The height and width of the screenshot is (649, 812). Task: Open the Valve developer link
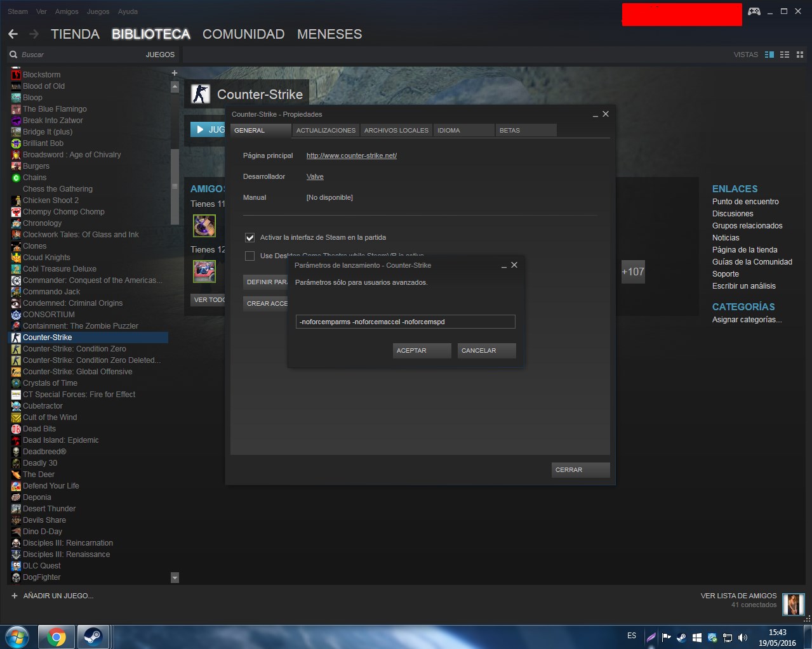pyautogui.click(x=315, y=176)
